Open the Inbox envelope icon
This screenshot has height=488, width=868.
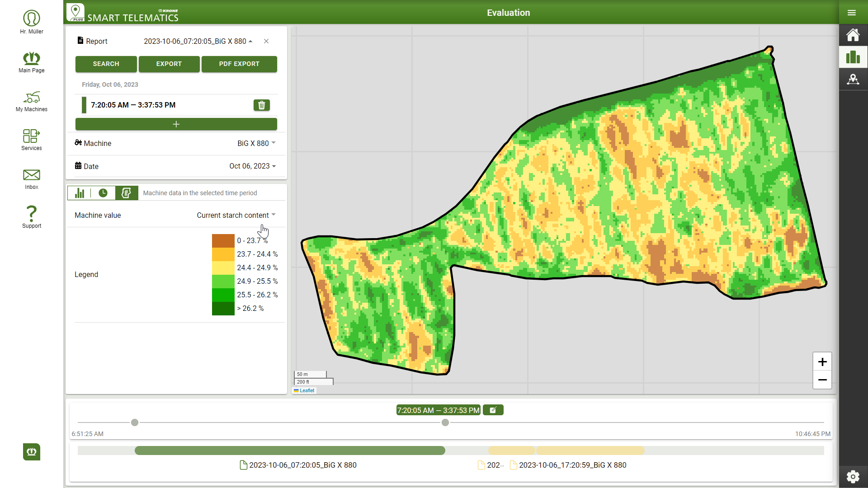(32, 178)
